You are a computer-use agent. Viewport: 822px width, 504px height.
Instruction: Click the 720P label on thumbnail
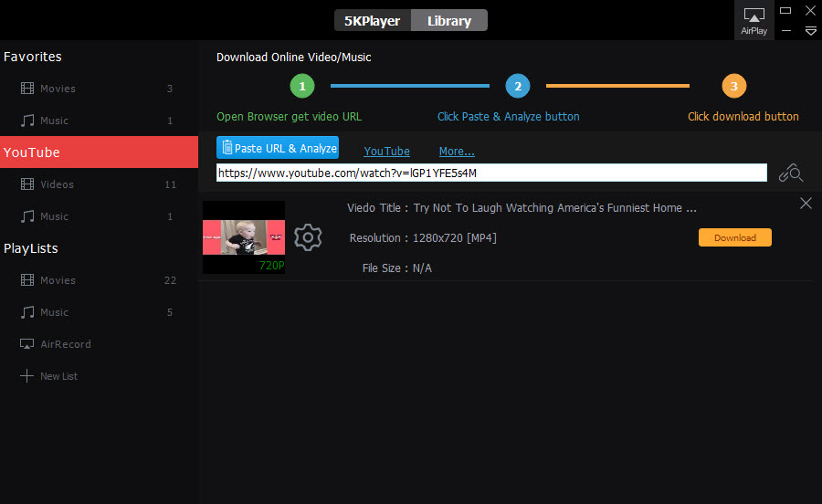pos(271,266)
